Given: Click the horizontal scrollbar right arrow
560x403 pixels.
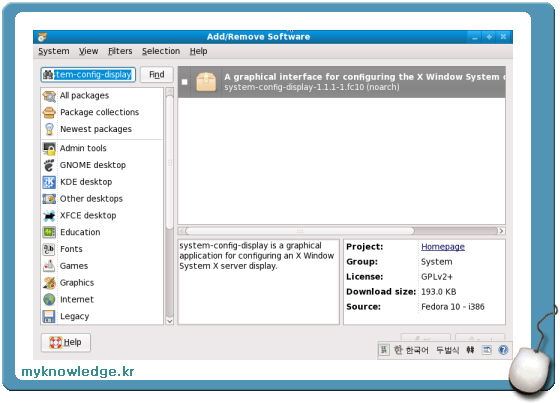Looking at the screenshot, I should tap(501, 231).
